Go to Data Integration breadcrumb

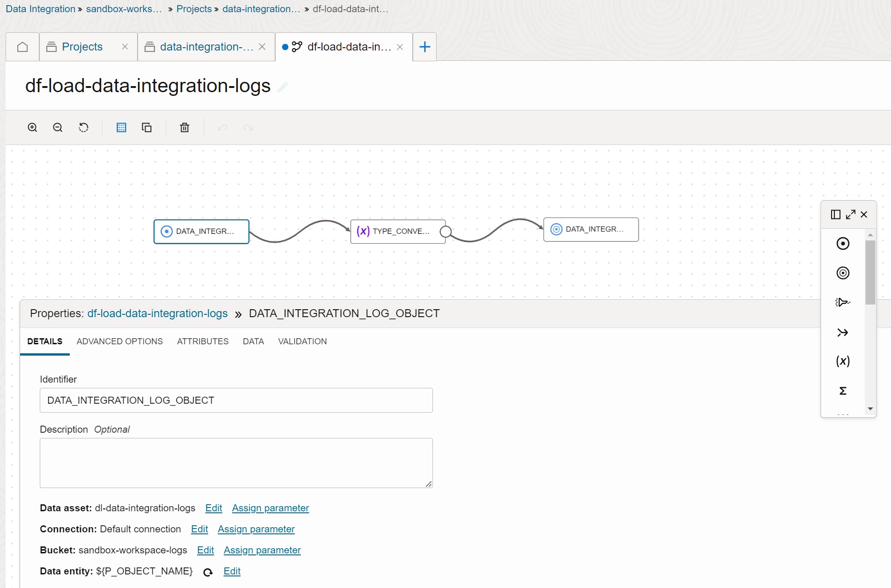pyautogui.click(x=41, y=9)
